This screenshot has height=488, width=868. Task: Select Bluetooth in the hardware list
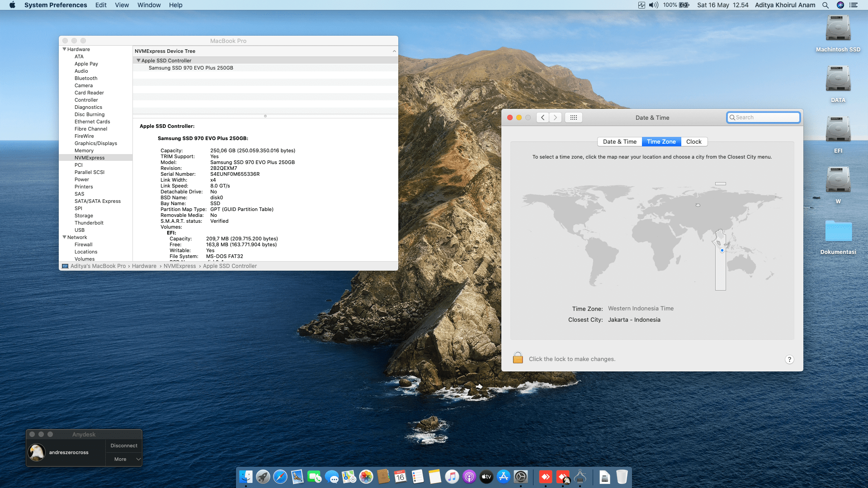pos(86,78)
